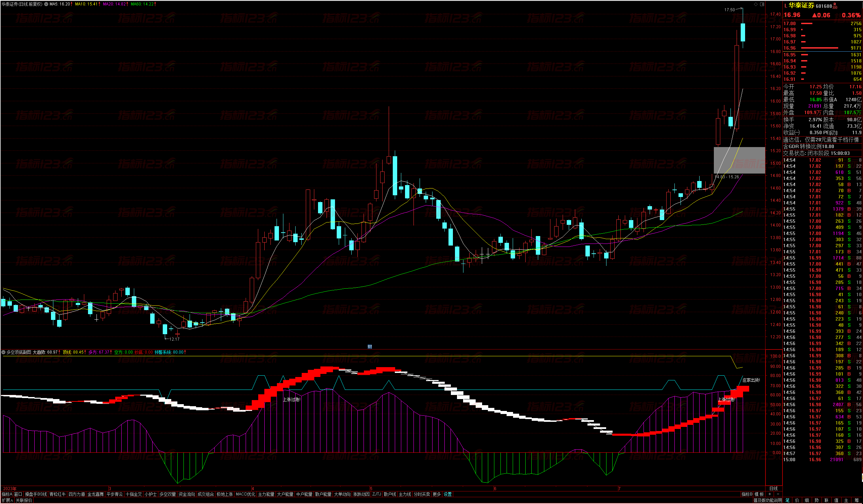The image size is (863, 504).
Task: Switch side panel to 筹 chip view
Action: (856, 500)
